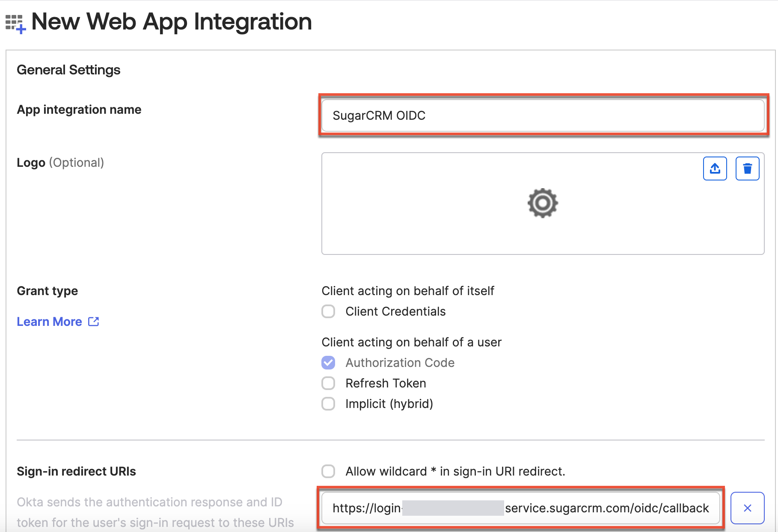
Task: Click the app grid icon beside the page title
Action: (x=15, y=22)
